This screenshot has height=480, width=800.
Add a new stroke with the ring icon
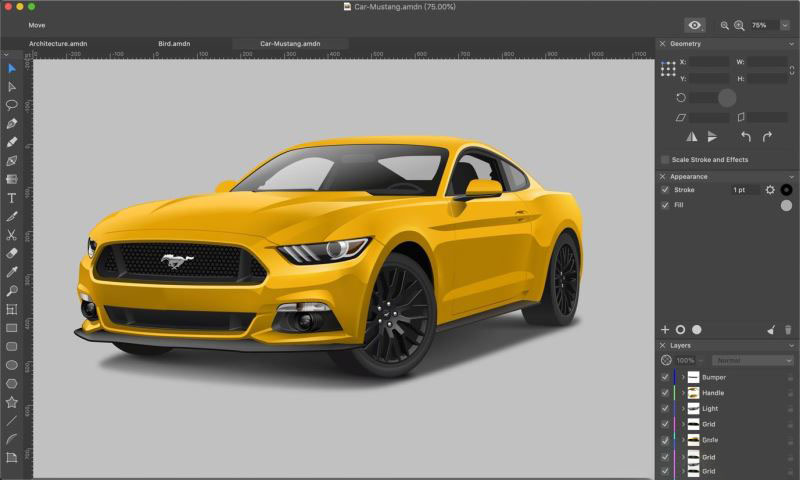pyautogui.click(x=680, y=330)
